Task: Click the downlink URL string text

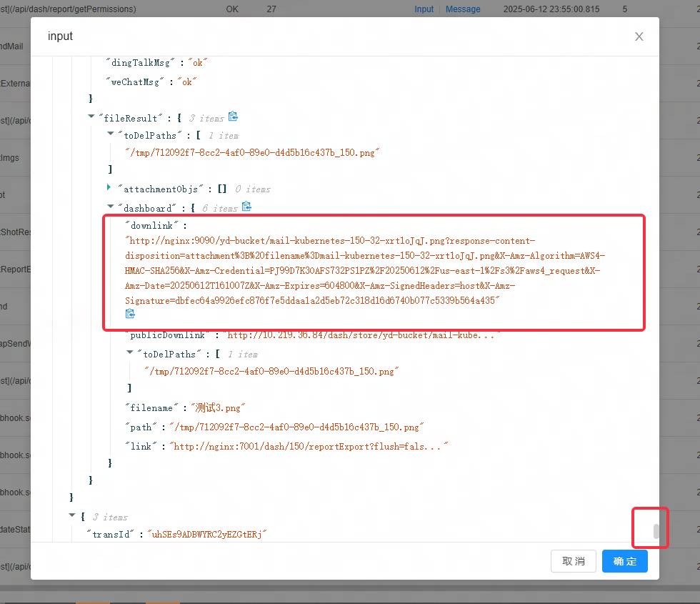Action: coord(365,271)
